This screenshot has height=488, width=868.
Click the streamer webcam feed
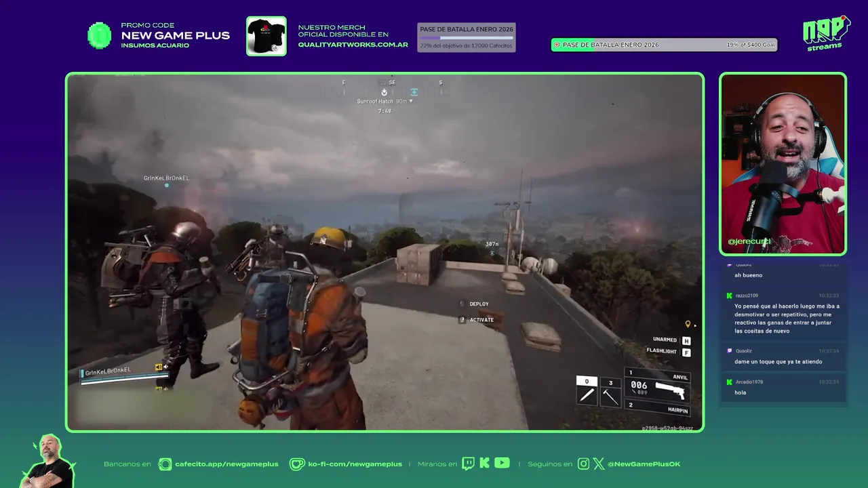[783, 163]
